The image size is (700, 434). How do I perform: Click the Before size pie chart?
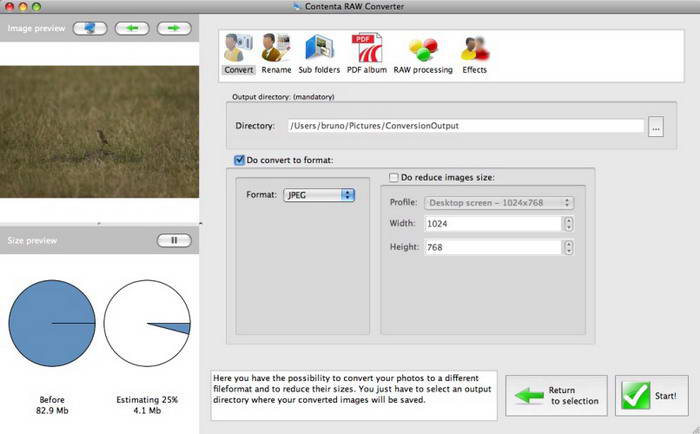point(52,323)
